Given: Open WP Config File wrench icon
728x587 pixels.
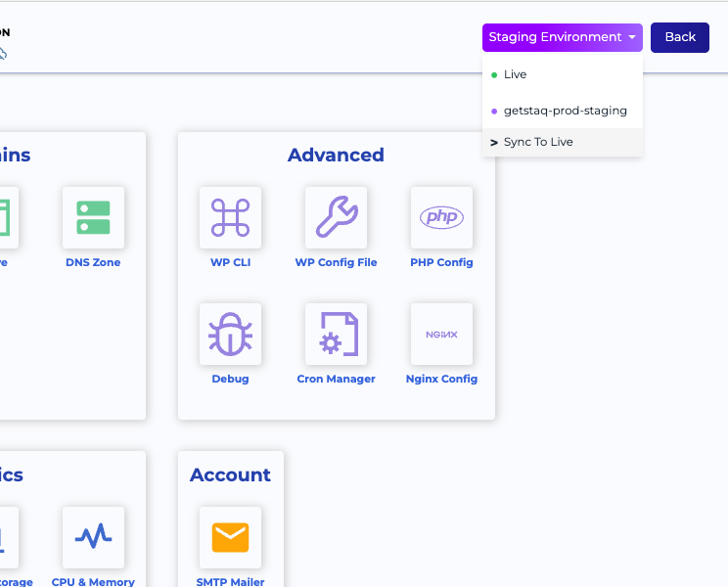Looking at the screenshot, I should click(x=337, y=217).
